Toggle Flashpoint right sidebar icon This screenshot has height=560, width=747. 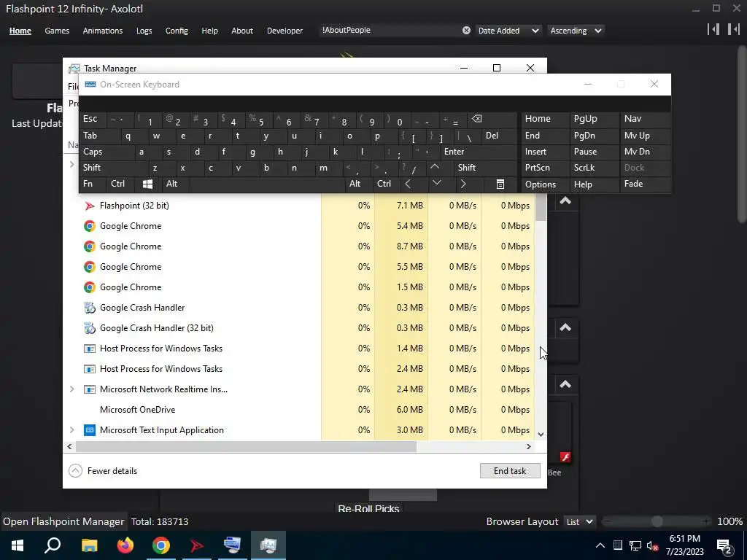tap(734, 29)
